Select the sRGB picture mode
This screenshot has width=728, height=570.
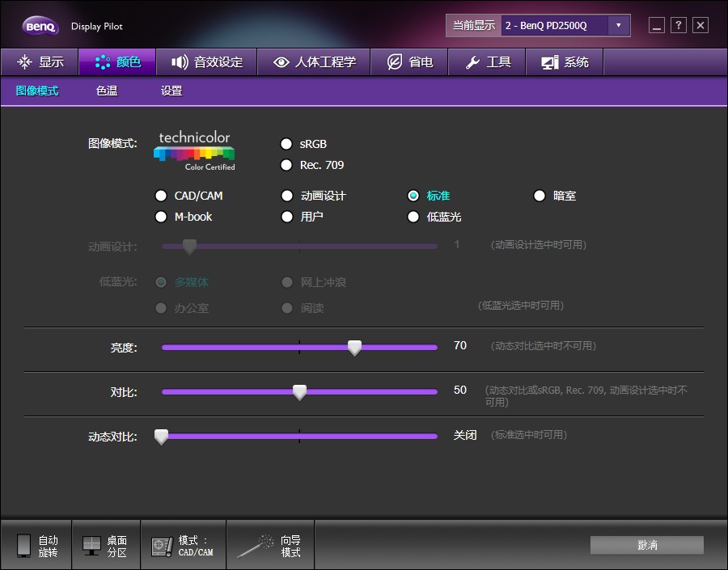coord(286,143)
